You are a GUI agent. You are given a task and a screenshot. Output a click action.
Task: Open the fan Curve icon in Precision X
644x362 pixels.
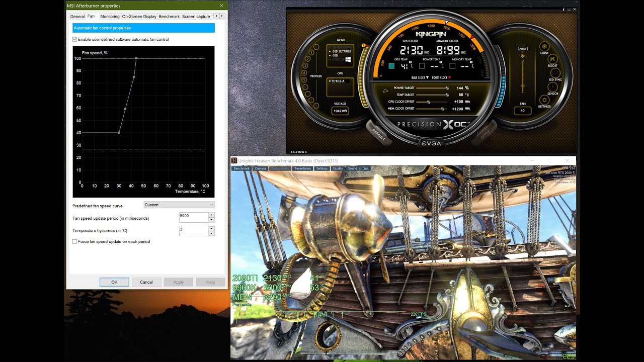click(x=544, y=46)
